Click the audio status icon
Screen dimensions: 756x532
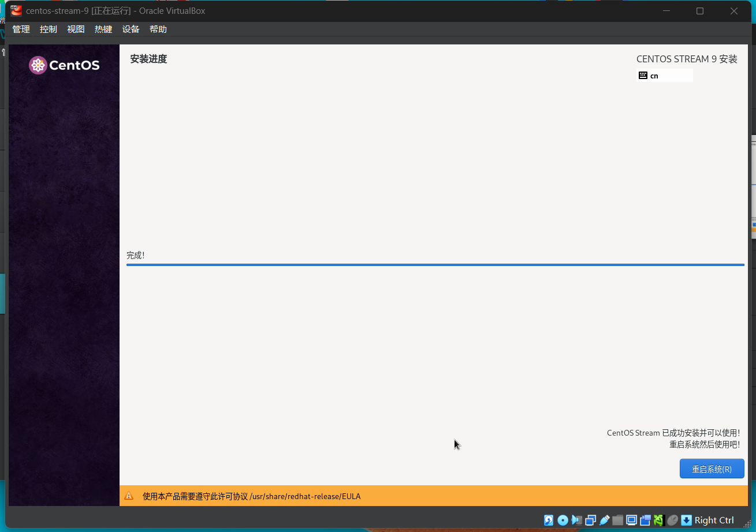click(x=576, y=520)
